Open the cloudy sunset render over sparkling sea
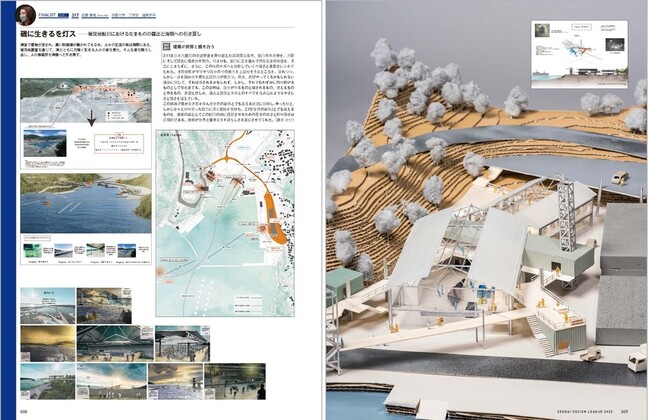 click(176, 381)
